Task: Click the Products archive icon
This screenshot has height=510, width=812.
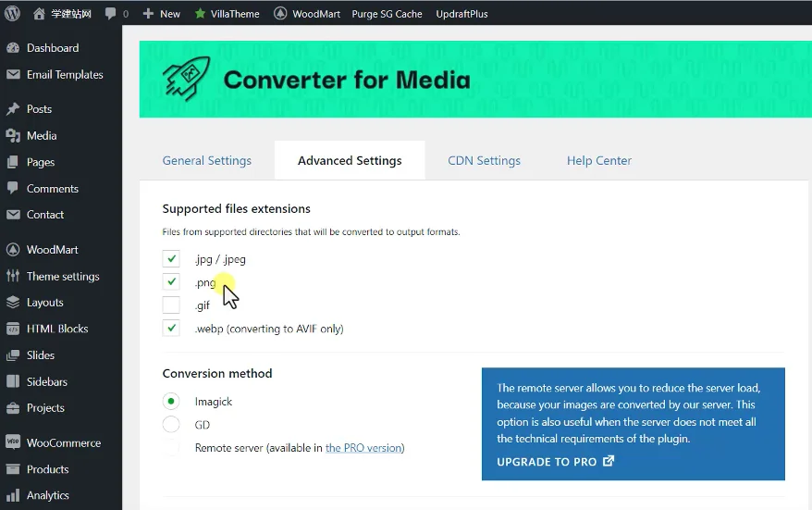Action: [13, 469]
